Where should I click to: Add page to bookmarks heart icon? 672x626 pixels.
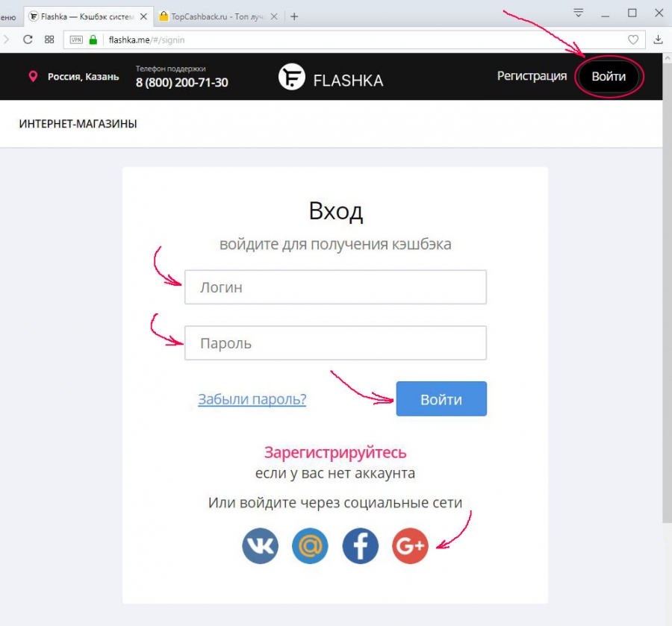point(633,40)
